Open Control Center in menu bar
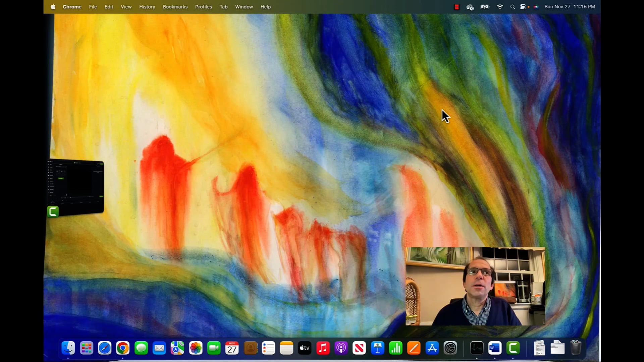Viewport: 644px width, 362px height. pyautogui.click(x=523, y=7)
